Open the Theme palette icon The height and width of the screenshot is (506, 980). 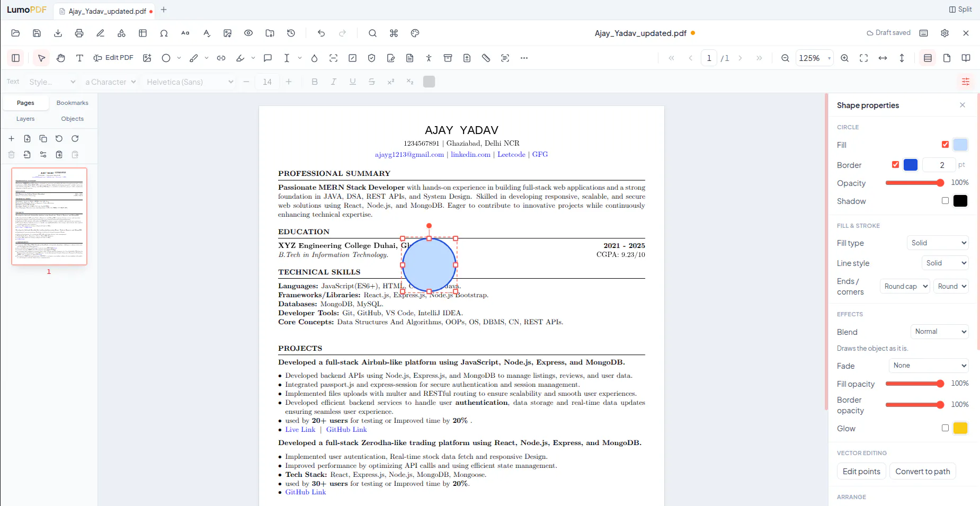[415, 33]
